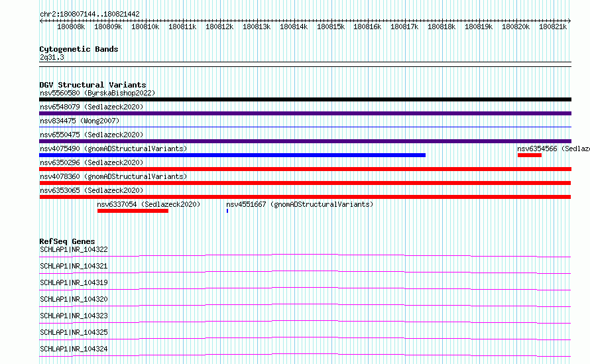Click the 180811k ruler tick label
590x364 pixels.
182,27
